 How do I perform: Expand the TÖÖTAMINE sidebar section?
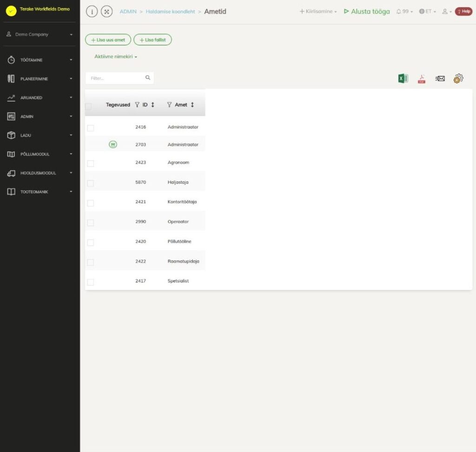coord(40,60)
